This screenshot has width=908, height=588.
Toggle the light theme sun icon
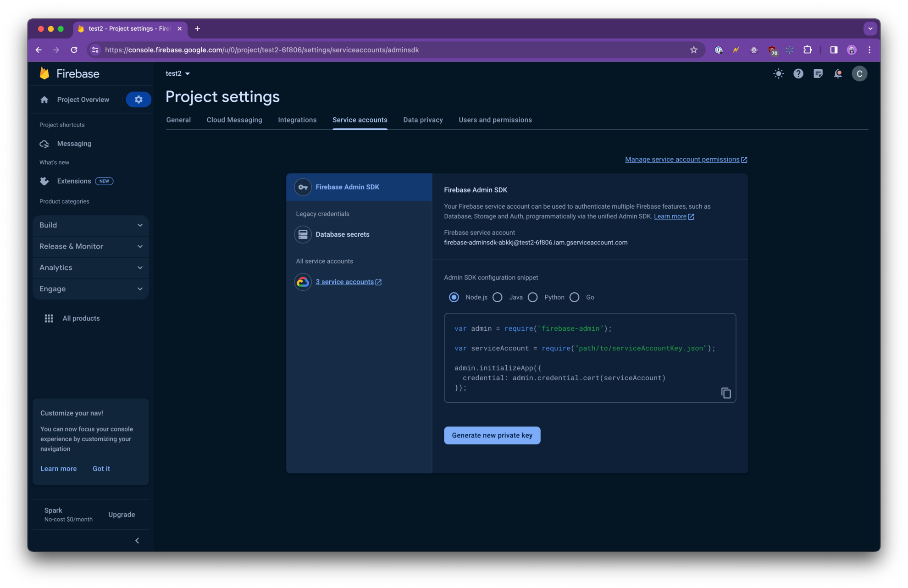point(778,73)
